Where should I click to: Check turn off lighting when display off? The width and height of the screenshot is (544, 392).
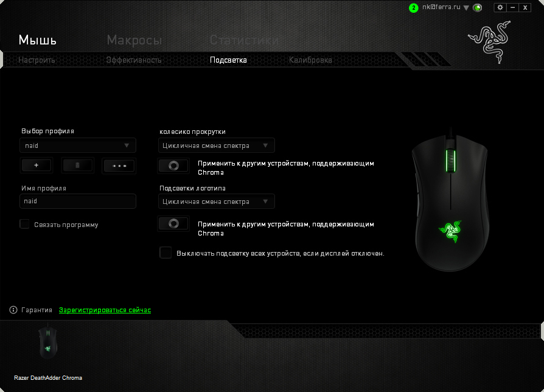point(166,253)
